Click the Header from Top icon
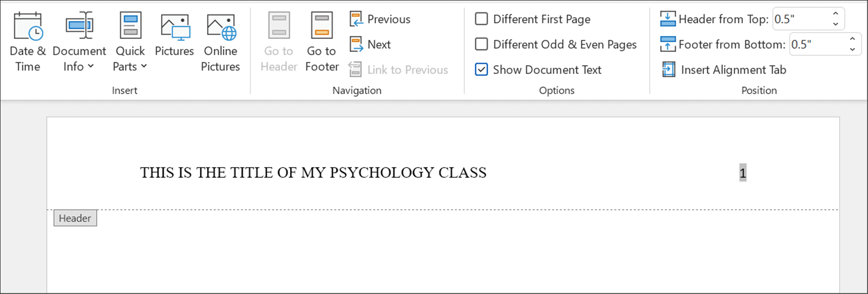 click(668, 19)
